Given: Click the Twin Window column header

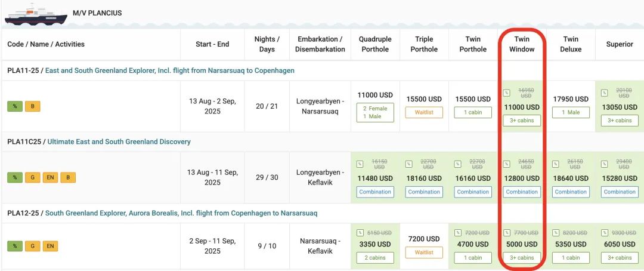Looking at the screenshot, I should pos(522,44).
